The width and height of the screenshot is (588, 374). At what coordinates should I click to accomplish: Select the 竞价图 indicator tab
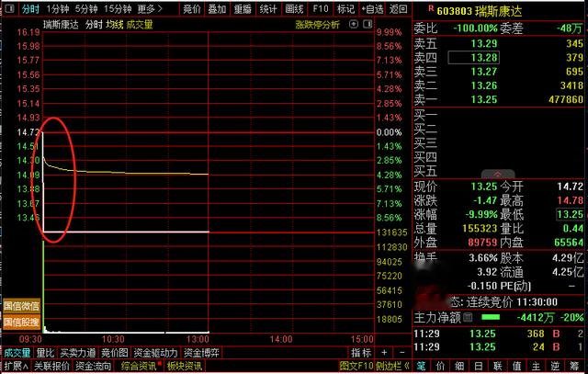[115, 353]
